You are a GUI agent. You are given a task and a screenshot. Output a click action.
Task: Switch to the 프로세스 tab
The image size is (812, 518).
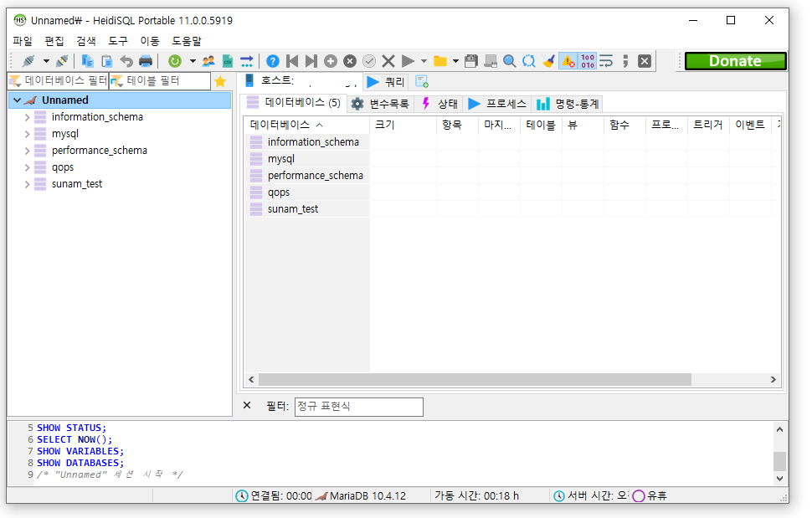pos(497,104)
